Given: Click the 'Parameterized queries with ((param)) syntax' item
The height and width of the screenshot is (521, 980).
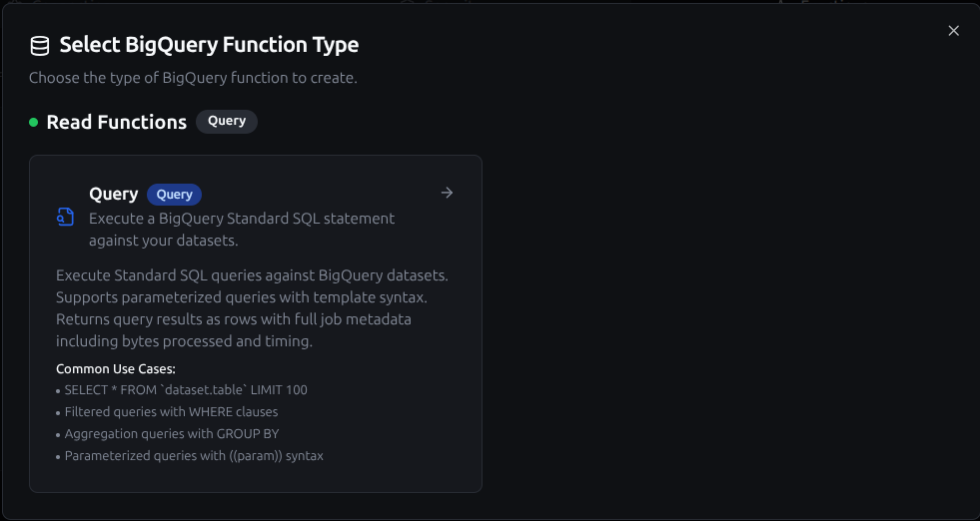Looking at the screenshot, I should 194,456.
